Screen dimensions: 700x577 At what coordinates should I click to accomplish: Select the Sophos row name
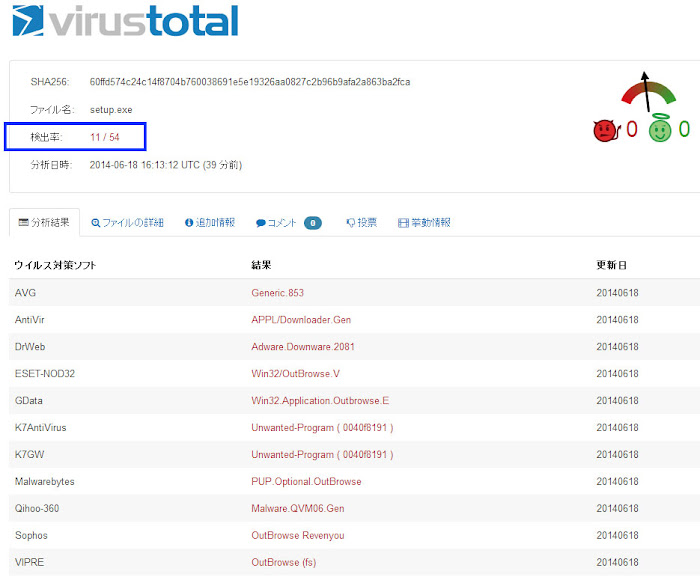[31, 535]
